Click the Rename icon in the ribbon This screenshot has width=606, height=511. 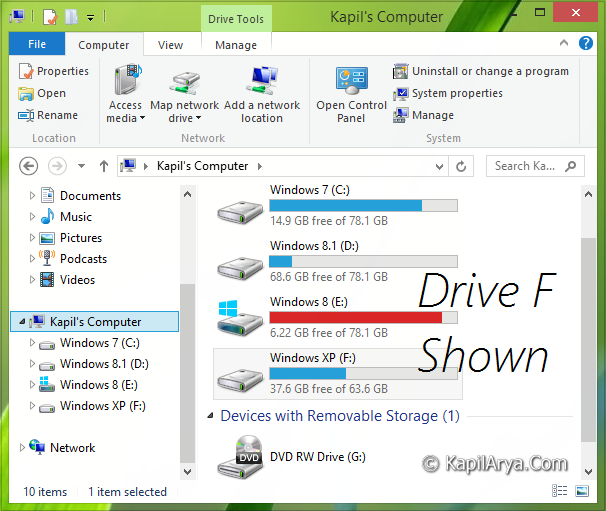[x=26, y=115]
